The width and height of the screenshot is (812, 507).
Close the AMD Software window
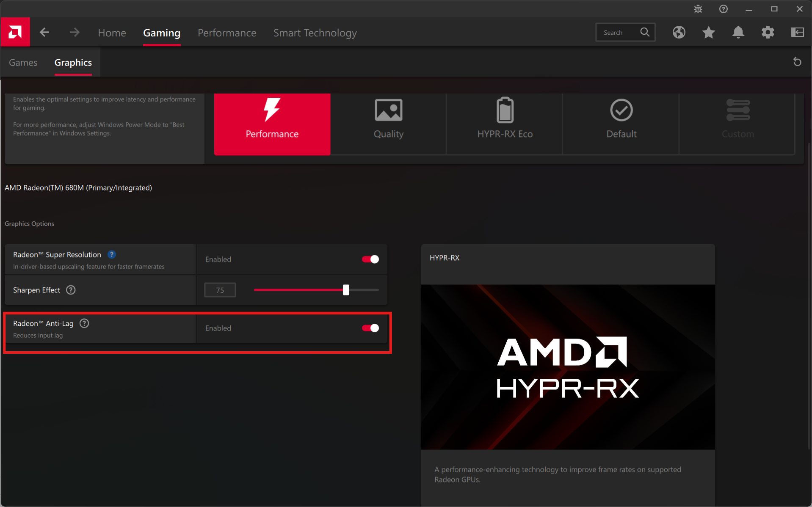[x=799, y=9]
